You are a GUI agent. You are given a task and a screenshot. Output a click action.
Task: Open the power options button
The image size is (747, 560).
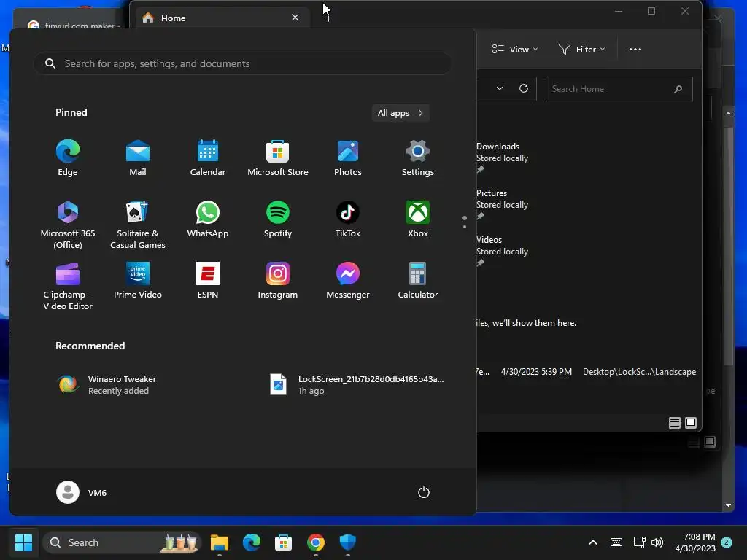tap(424, 492)
